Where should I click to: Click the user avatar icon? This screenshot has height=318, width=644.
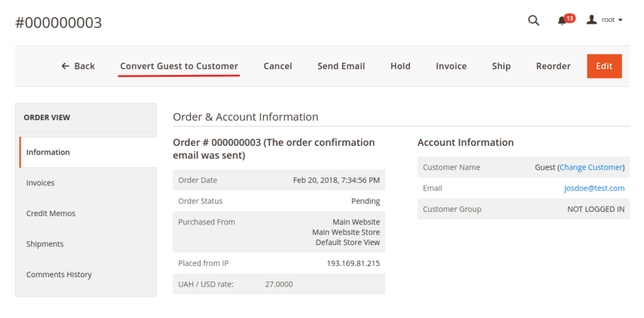coord(591,20)
